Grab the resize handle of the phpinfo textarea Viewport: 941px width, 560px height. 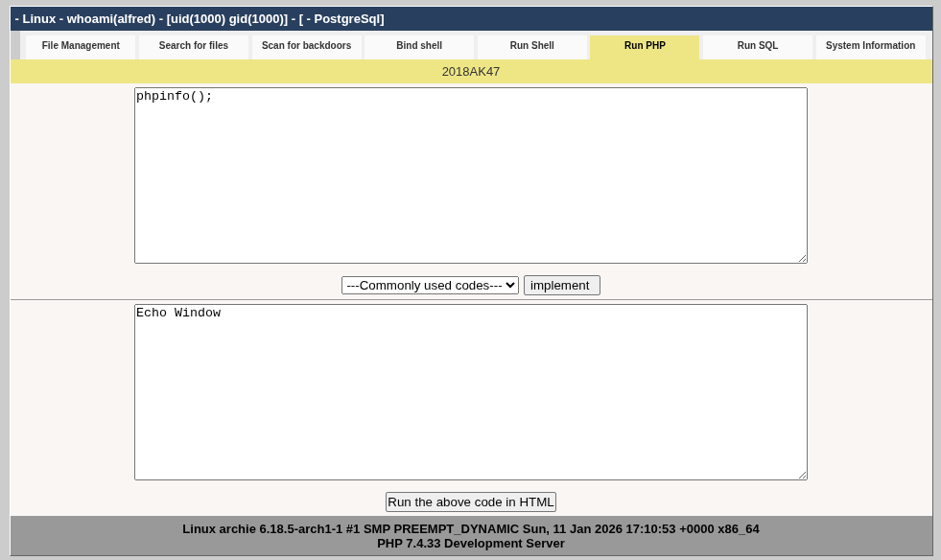(x=802, y=258)
